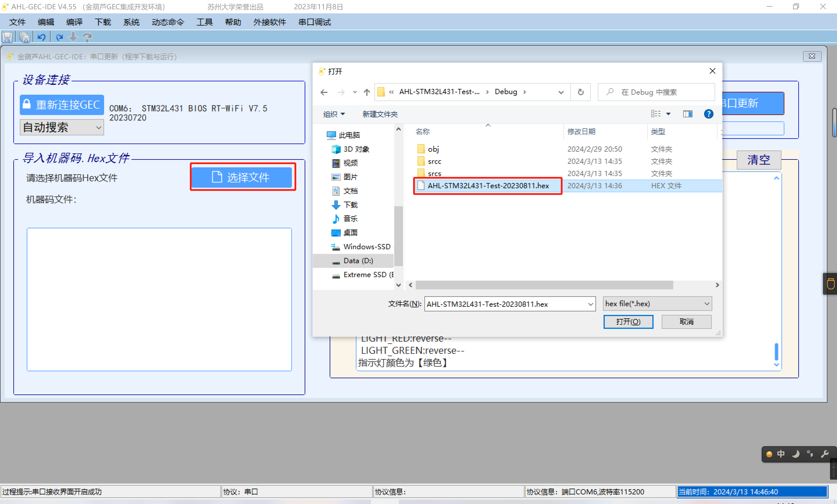Click the 选择文件 button
Image resolution: width=837 pixels, height=504 pixels.
(242, 177)
